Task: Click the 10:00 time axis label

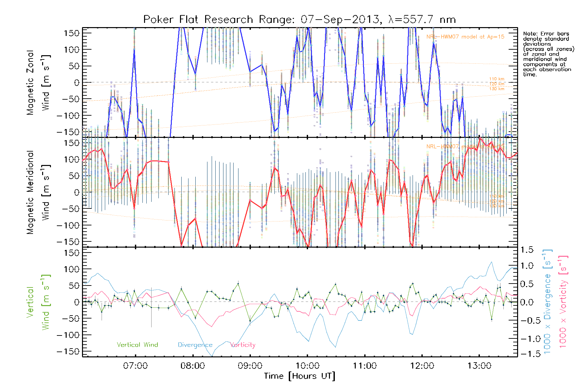Action: (x=307, y=366)
